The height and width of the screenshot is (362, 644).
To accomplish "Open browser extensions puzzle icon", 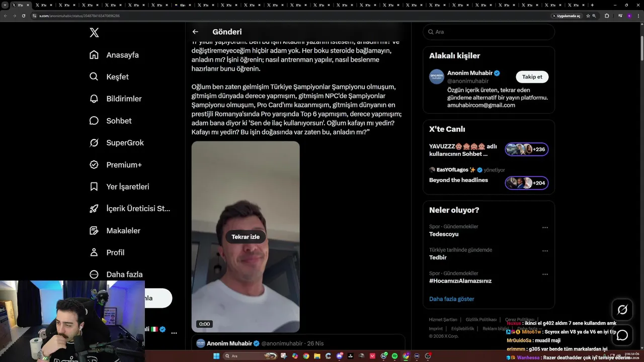I will 607,16.
